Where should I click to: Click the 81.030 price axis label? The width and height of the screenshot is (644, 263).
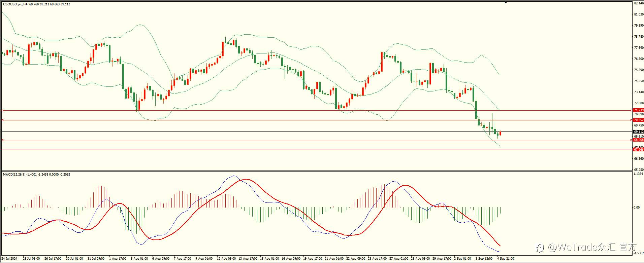pos(639,14)
